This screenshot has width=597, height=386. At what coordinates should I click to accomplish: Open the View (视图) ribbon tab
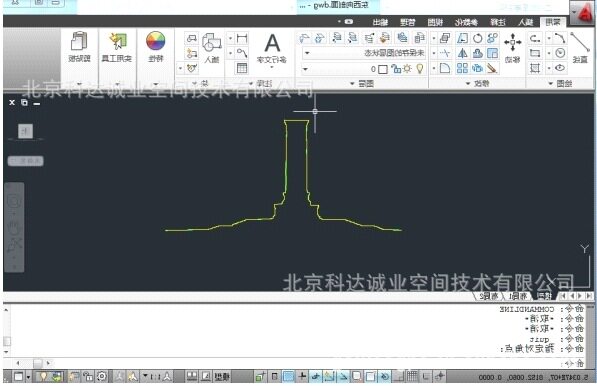click(435, 22)
